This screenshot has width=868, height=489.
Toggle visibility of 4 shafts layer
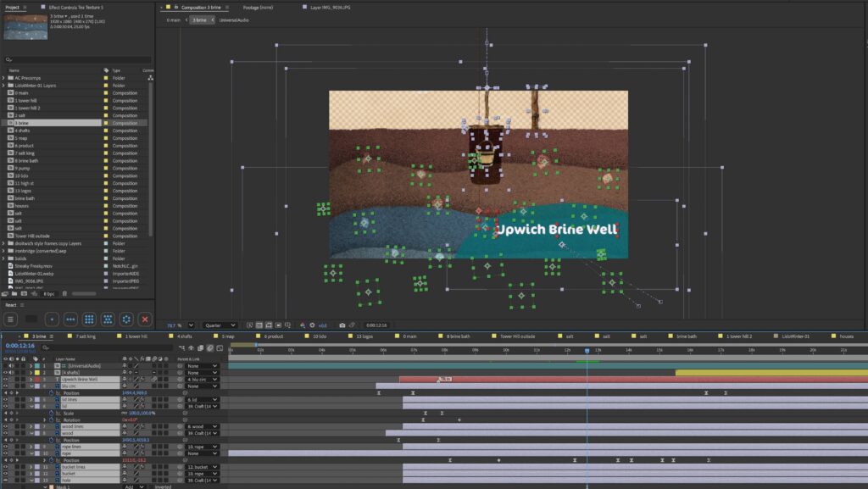(x=6, y=373)
